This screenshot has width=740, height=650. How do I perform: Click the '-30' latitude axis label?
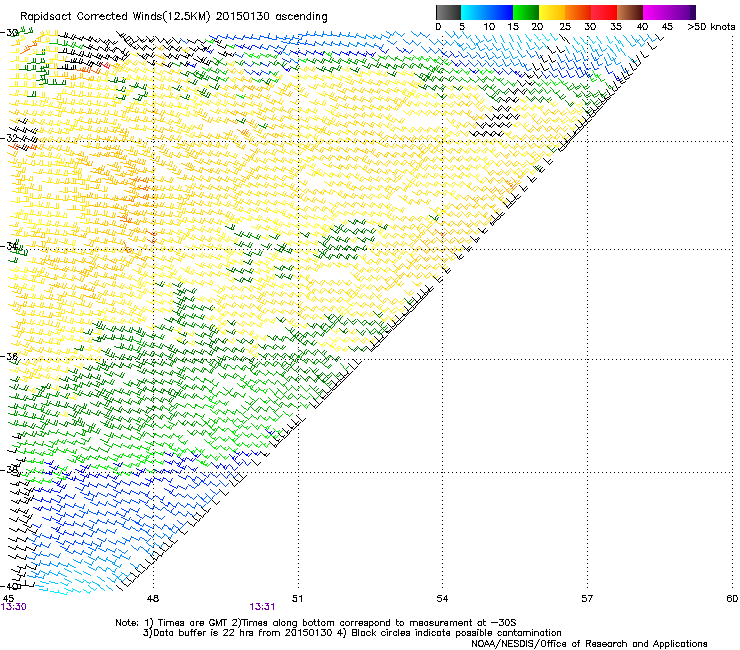[x=9, y=33]
